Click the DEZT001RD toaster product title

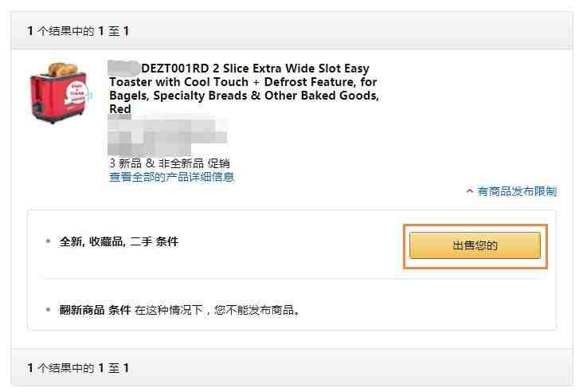(244, 88)
